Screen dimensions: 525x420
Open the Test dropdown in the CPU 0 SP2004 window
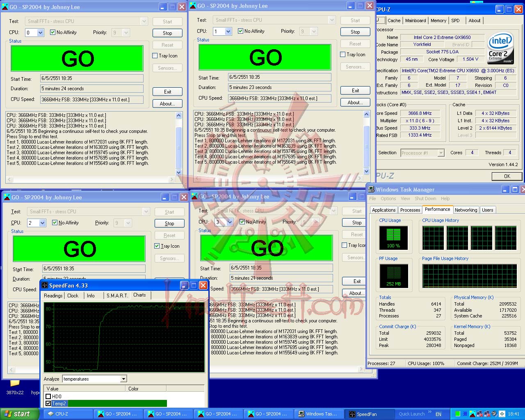144,21
